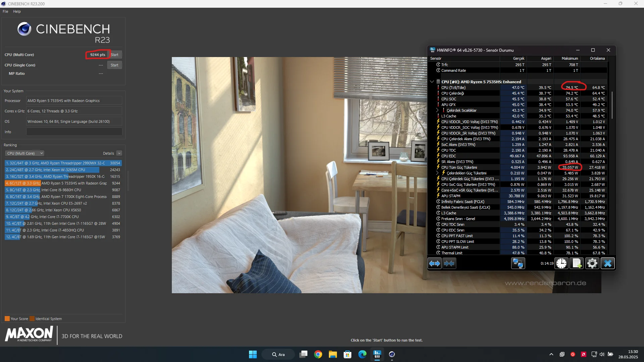Click the Processor field AMD Ryzen 5 7535HS
Screen dimensions: 644x362
point(74,101)
